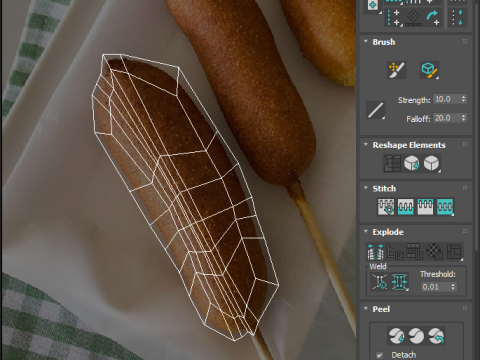
Task: Collapse the Brush rollout
Action: (366, 42)
